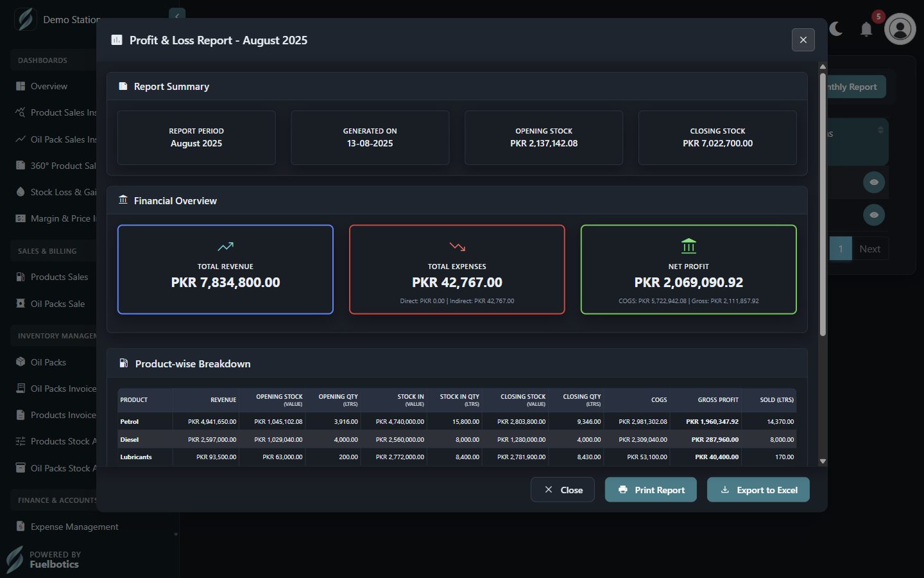Click the Close button in the dialog footer
The width and height of the screenshot is (924, 578).
point(562,489)
